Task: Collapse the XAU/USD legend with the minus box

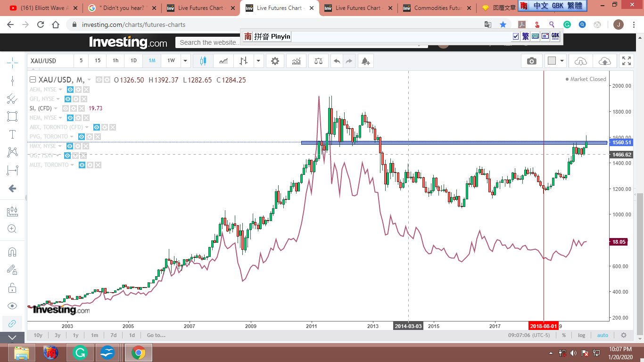Action: pos(33,80)
